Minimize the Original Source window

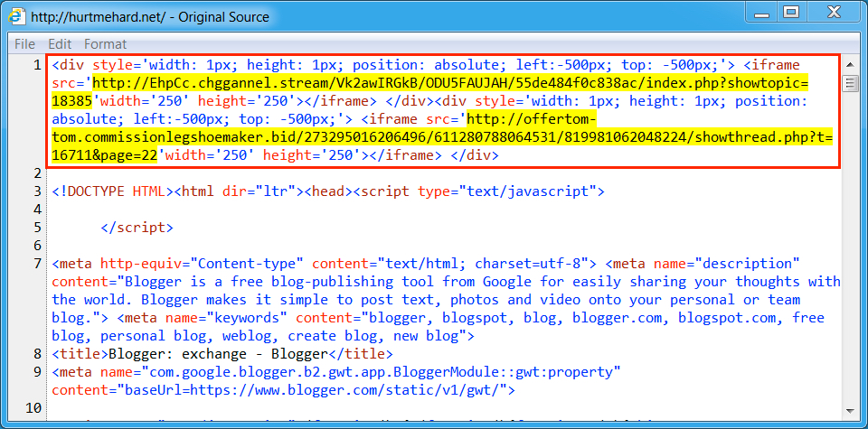pyautogui.click(x=762, y=12)
